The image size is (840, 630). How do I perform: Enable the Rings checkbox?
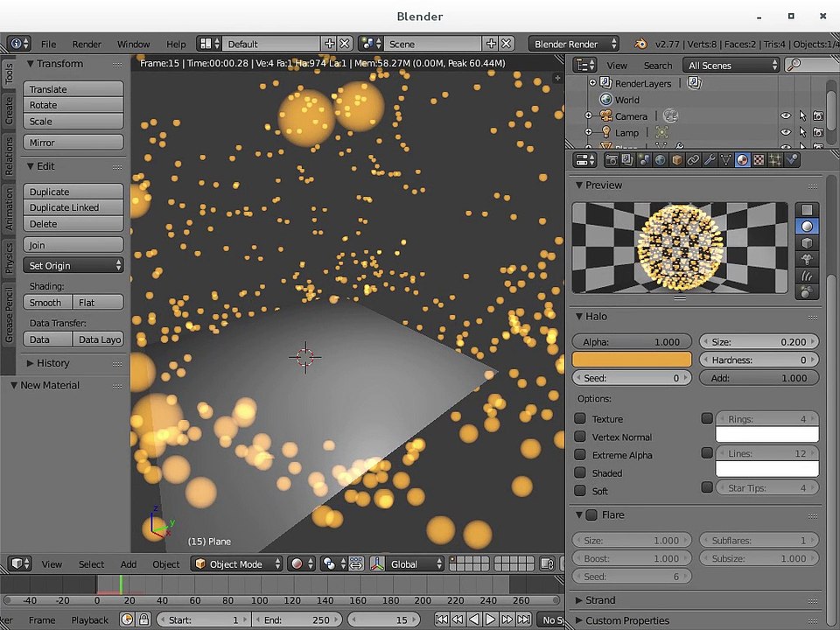tap(707, 418)
